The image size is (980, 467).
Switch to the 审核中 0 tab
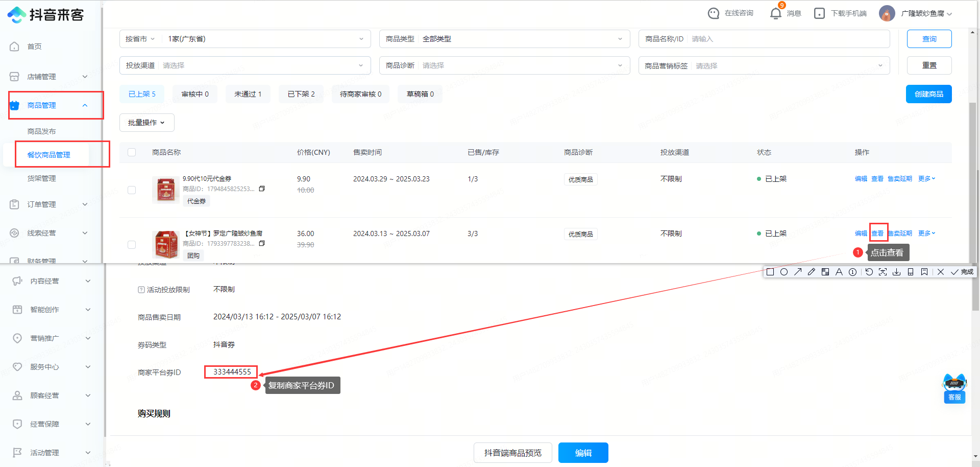(195, 94)
